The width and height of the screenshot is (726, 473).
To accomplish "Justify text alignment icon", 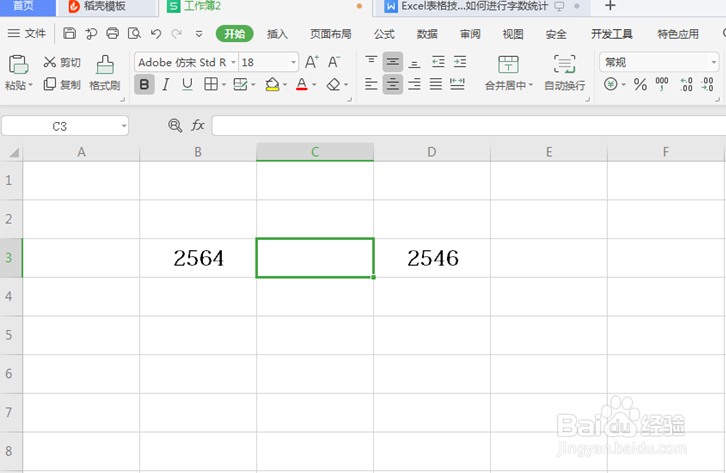I will click(436, 84).
